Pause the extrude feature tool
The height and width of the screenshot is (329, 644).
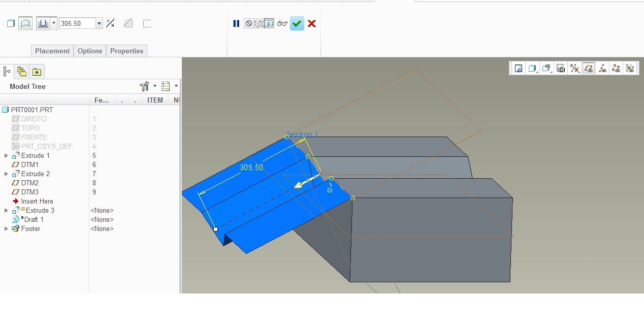click(236, 23)
